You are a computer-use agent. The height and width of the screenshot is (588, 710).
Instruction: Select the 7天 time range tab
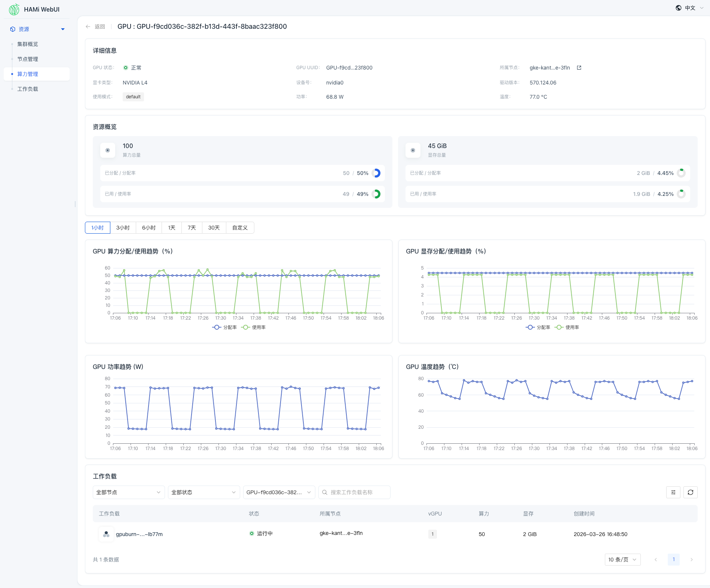click(x=192, y=228)
